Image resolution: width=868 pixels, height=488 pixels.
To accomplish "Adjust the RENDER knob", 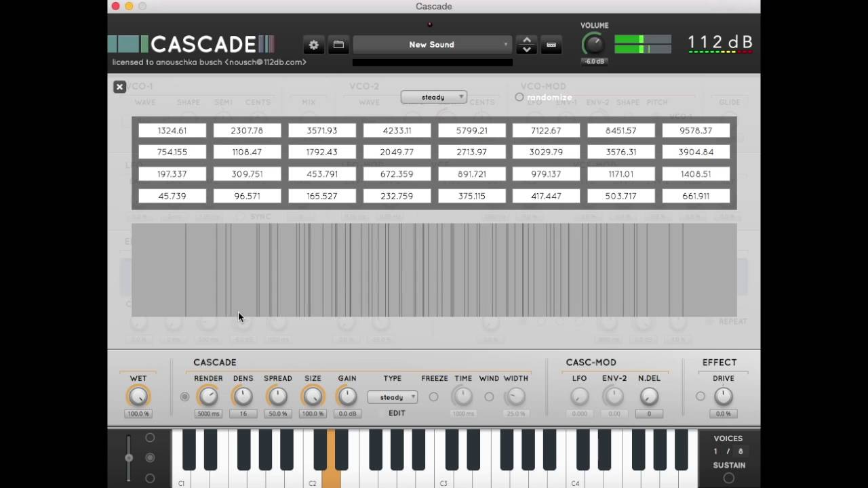I will (x=208, y=396).
